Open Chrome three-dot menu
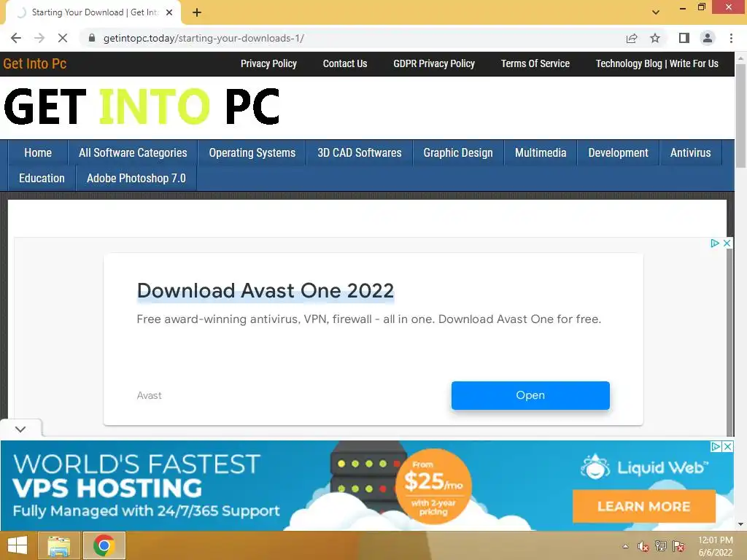The image size is (747, 560). point(731,38)
